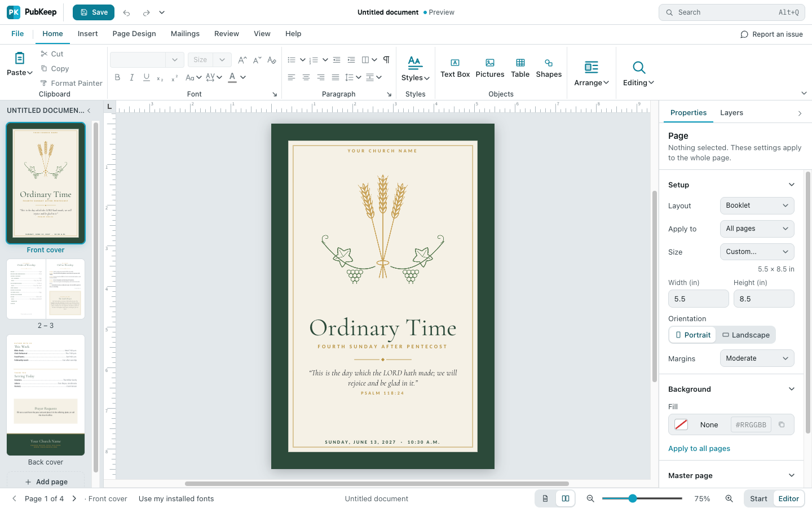Screen dimensions: 812x508
Task: Open the Size Custom dropdown
Action: pos(757,252)
